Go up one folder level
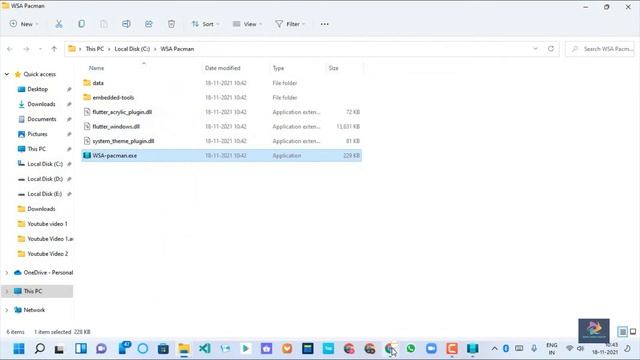This screenshot has width=640, height=360. [x=54, y=49]
